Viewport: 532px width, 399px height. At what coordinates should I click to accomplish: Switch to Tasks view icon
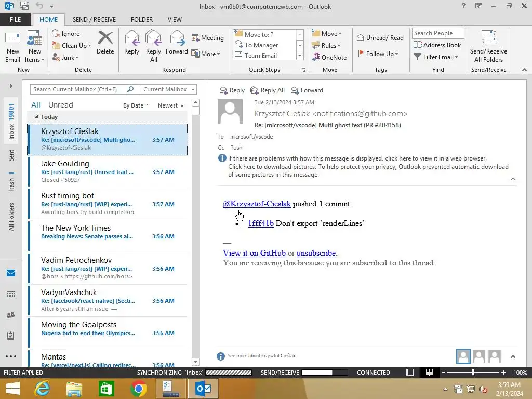click(11, 336)
